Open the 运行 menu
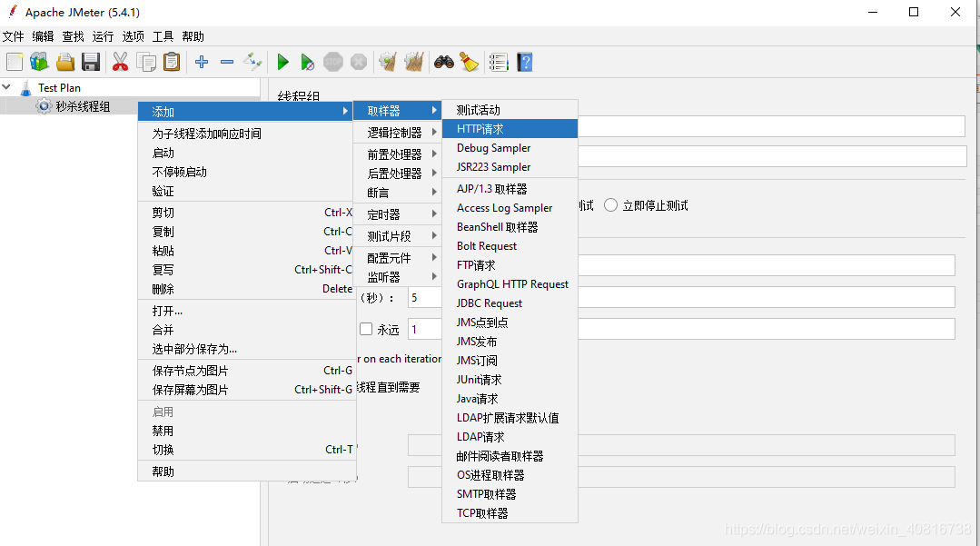The width and height of the screenshot is (980, 546). tap(104, 36)
